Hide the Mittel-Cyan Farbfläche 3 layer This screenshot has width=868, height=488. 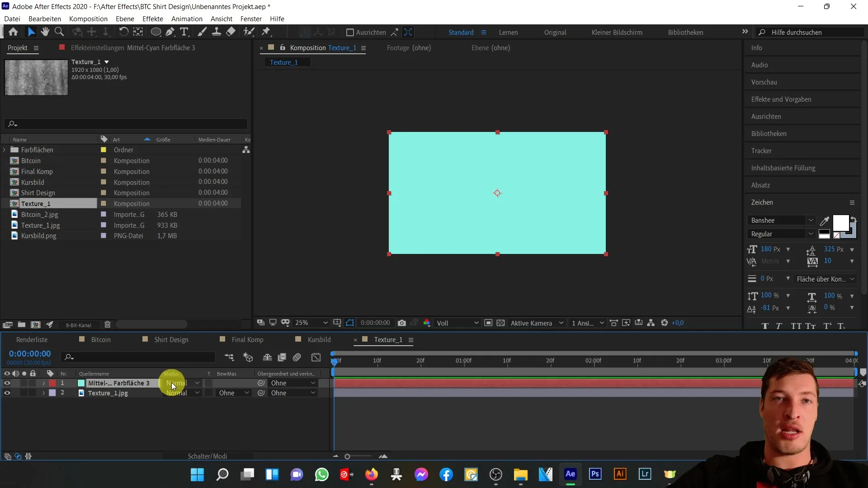tap(7, 383)
